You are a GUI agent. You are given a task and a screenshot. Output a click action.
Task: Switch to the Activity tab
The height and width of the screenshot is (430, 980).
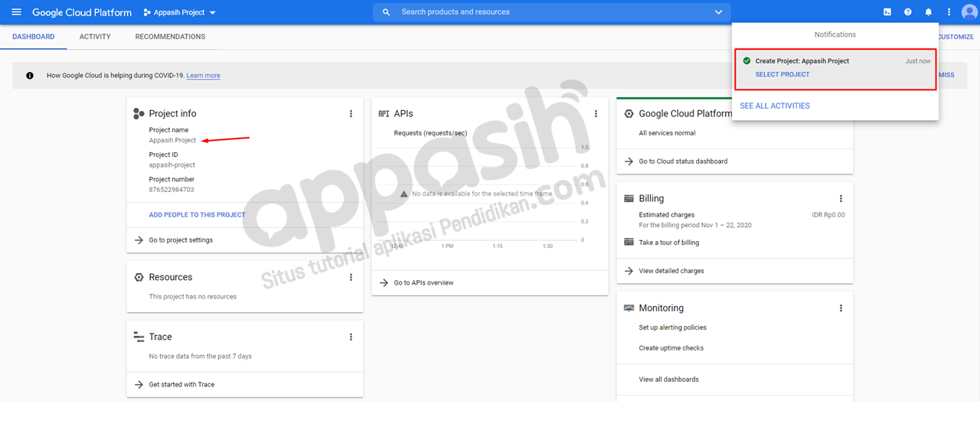[x=95, y=37]
